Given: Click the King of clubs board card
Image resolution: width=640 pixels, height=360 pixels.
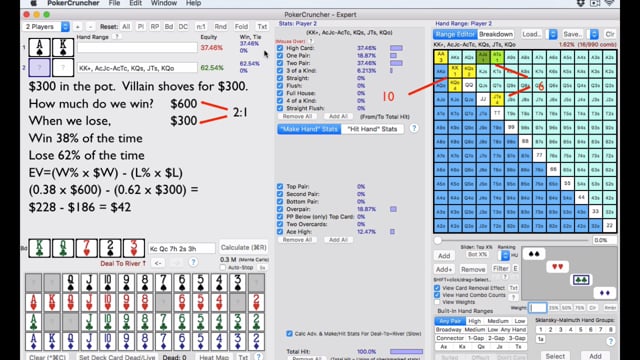Looking at the screenshot, I should coord(40,248).
